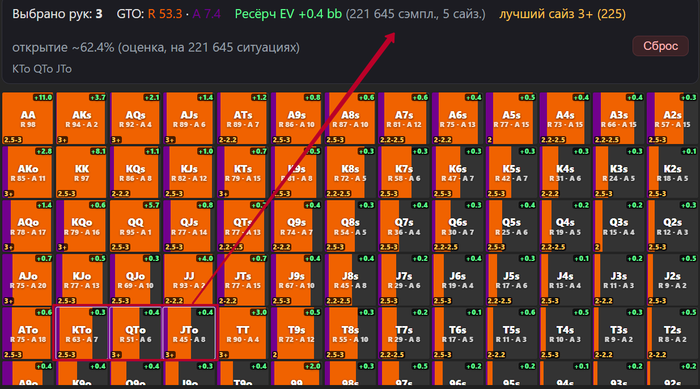Screen dimensions: 700x389
Task: Toggle the KTo selected hand
Action: point(81,333)
